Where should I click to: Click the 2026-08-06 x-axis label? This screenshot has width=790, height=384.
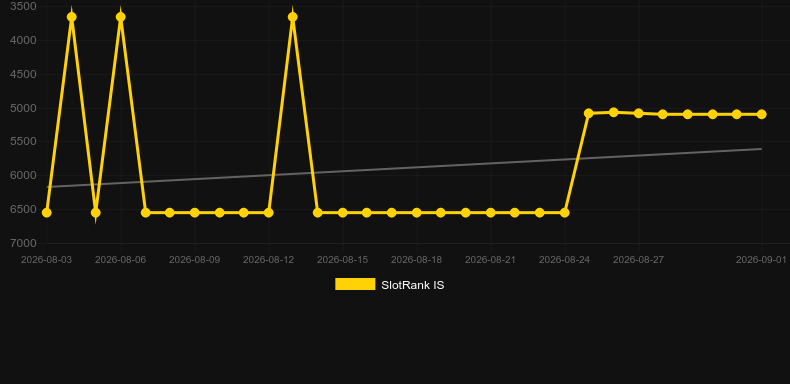click(x=120, y=260)
